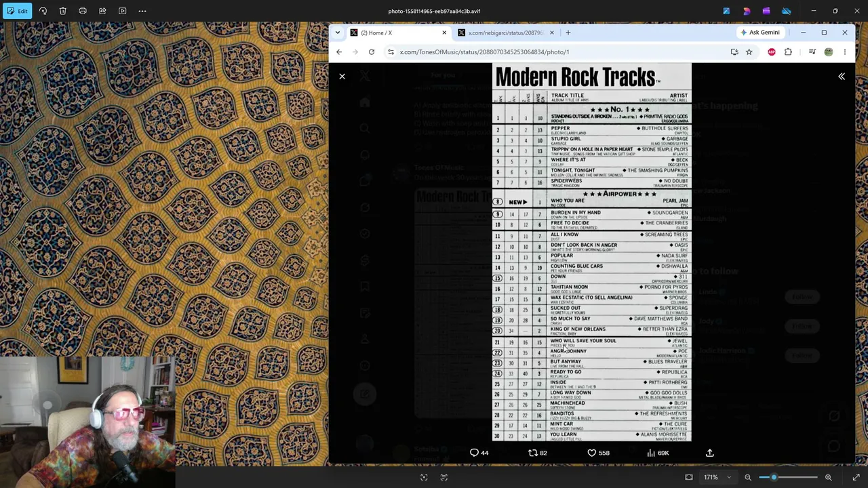
Task: Share the X post via share icon
Action: point(710,453)
